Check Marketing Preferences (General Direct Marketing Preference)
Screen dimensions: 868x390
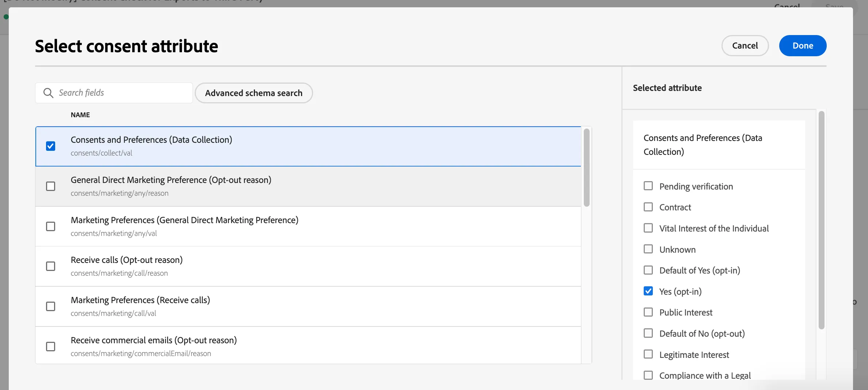pyautogui.click(x=51, y=226)
